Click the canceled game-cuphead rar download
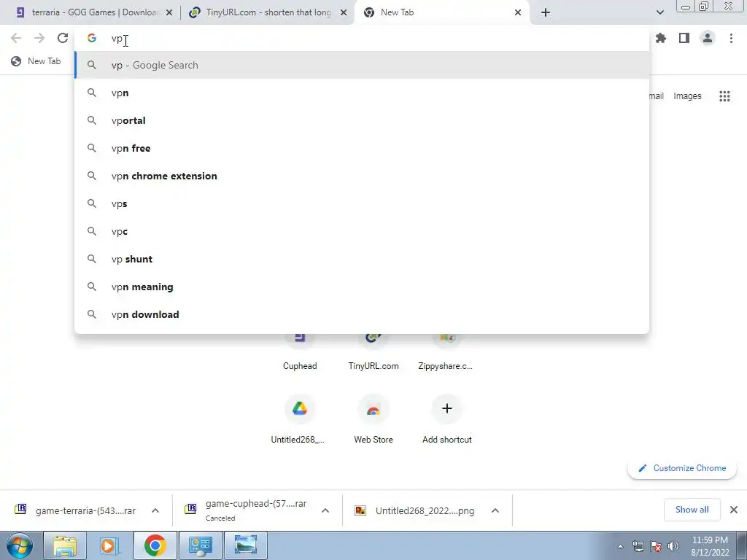The image size is (747, 560). pos(247,510)
